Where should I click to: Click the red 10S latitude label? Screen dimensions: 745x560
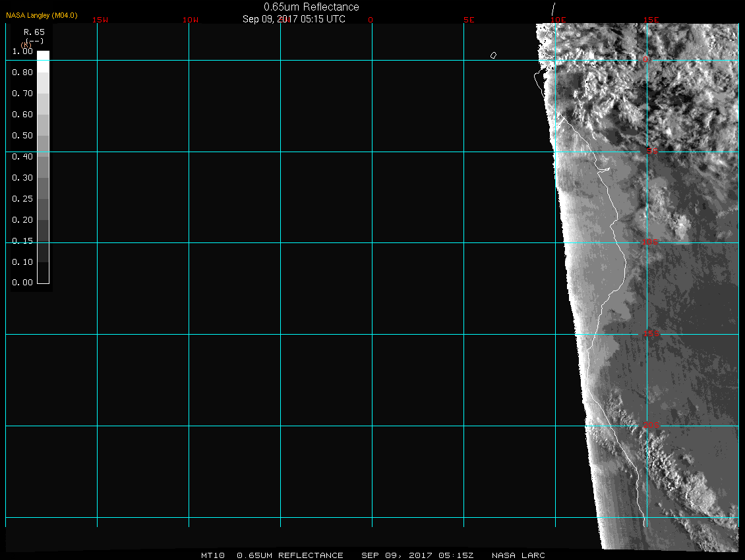point(651,242)
